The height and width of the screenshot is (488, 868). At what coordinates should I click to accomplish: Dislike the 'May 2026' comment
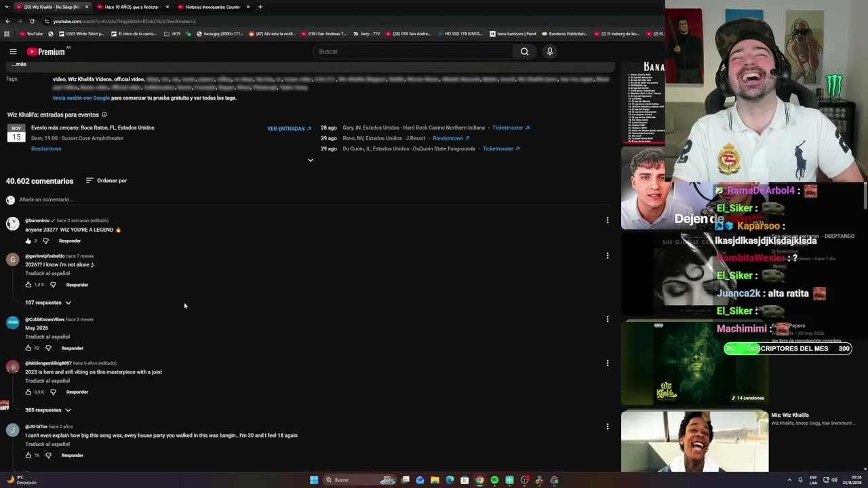[x=48, y=348]
